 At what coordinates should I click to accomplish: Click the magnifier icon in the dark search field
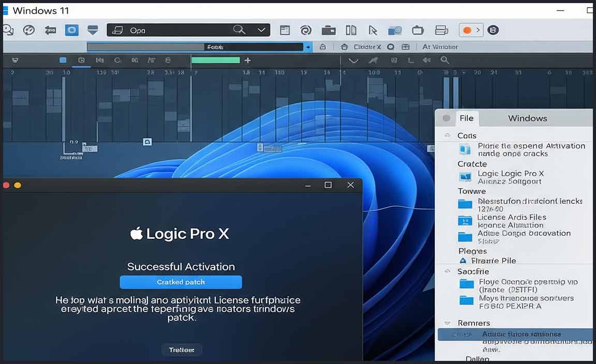point(239,30)
